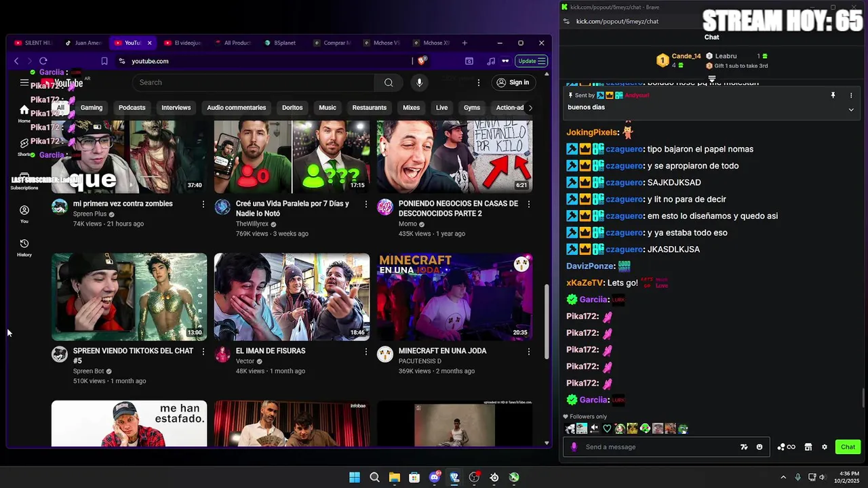The image size is (868, 488).
Task: Filter YouTube feed by Podcasts
Action: pos(132,108)
